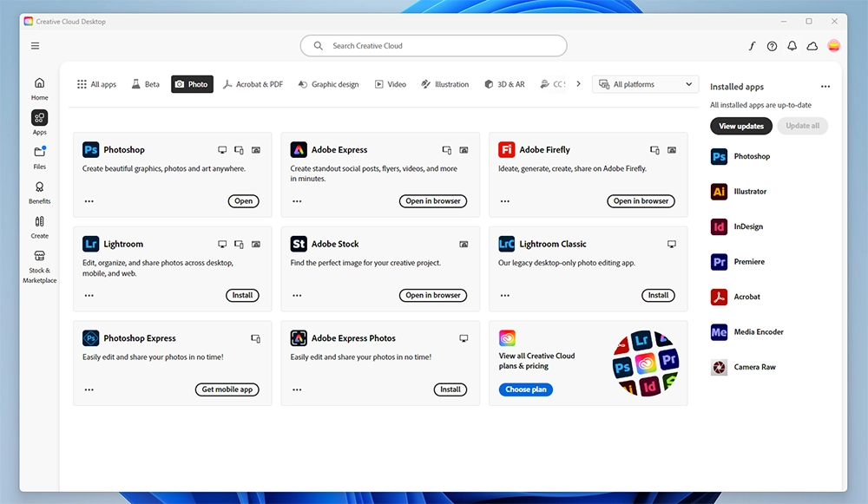Open notifications bell
868x504 pixels.
coord(792,46)
